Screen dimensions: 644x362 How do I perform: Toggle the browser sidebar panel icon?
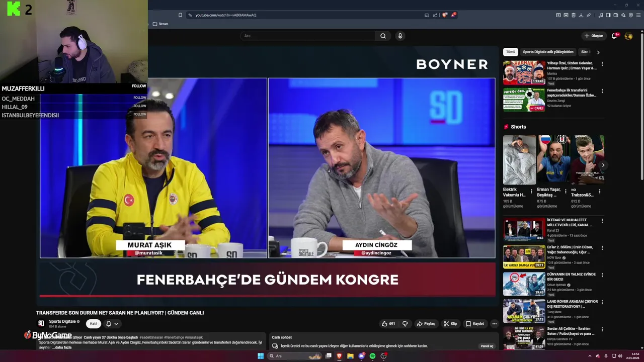[x=608, y=15]
